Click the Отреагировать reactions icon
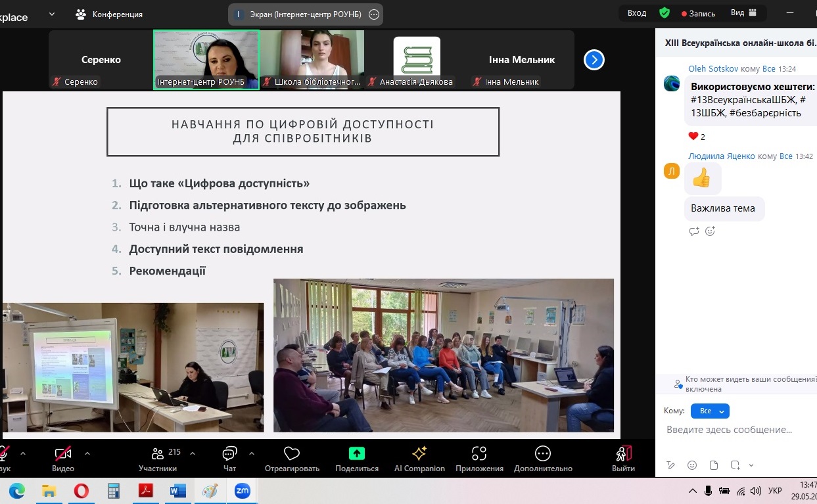Viewport: 817px width, 504px height. (x=292, y=453)
